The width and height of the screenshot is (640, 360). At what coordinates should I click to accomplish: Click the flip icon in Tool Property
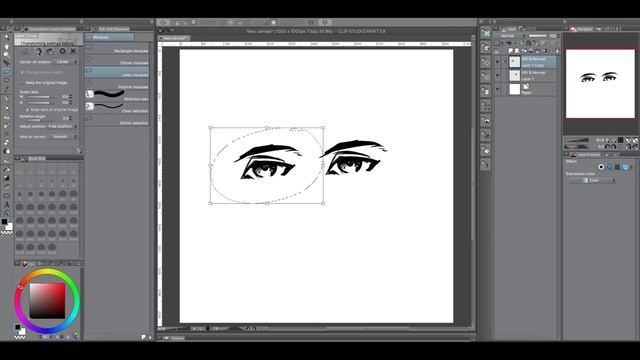tap(50, 51)
